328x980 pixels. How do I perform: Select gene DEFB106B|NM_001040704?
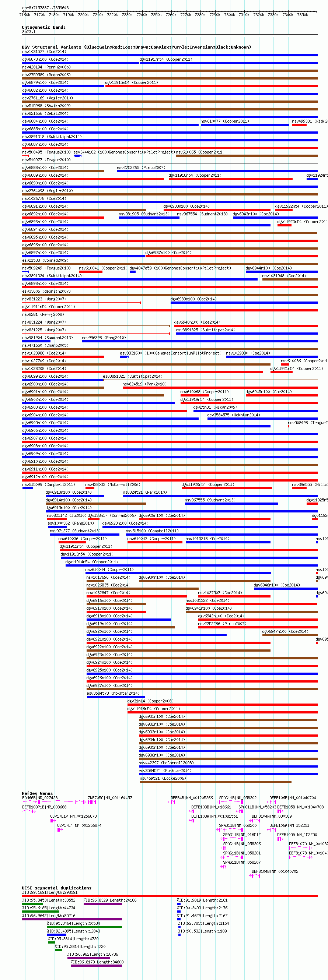(x=293, y=797)
